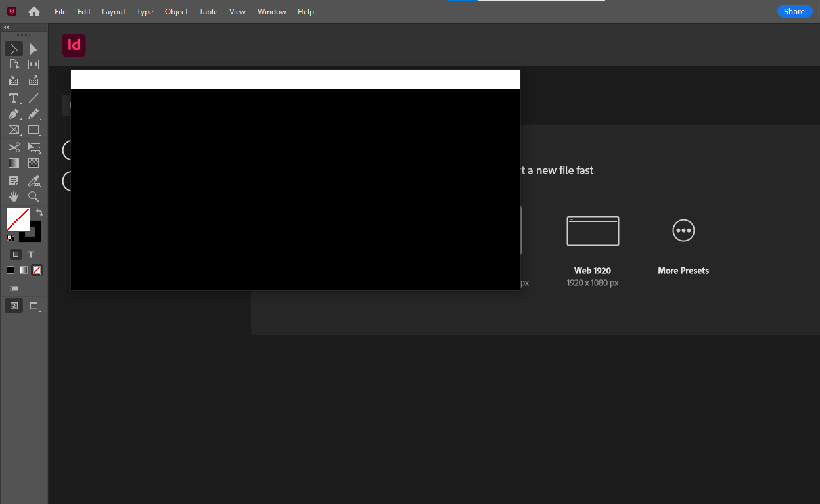This screenshot has height=504, width=820.
Task: Select the Zoom tool
Action: point(34,196)
